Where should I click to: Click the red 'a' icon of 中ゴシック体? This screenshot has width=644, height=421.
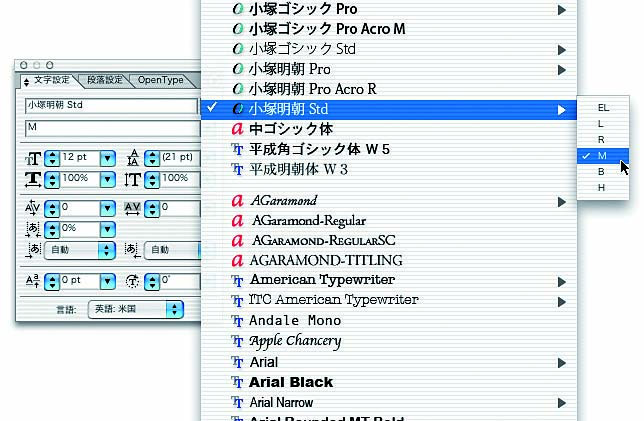(x=238, y=129)
